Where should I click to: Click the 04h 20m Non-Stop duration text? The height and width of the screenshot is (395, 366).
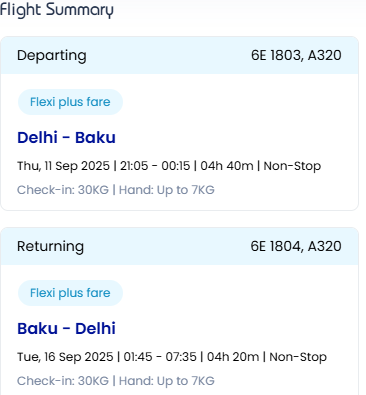coord(267,357)
